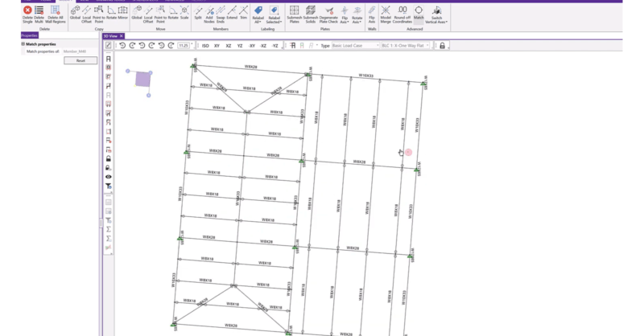This screenshot has height=336, width=644.
Task: Collapse the Match properties section
Action: [23, 43]
